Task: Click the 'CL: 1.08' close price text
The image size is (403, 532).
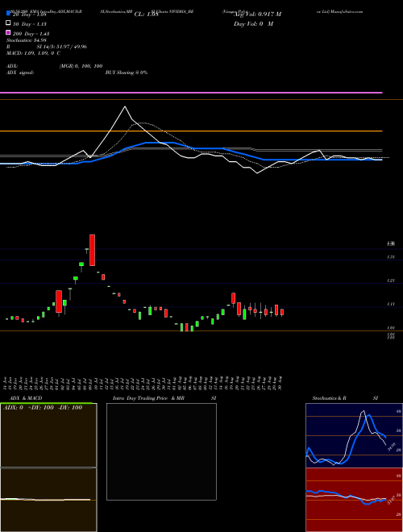Action: tap(146, 15)
